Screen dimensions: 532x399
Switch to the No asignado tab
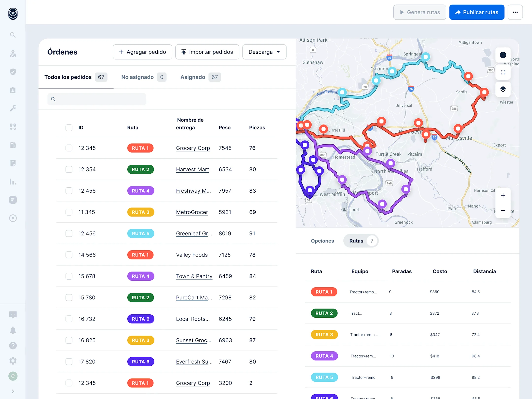(x=137, y=77)
